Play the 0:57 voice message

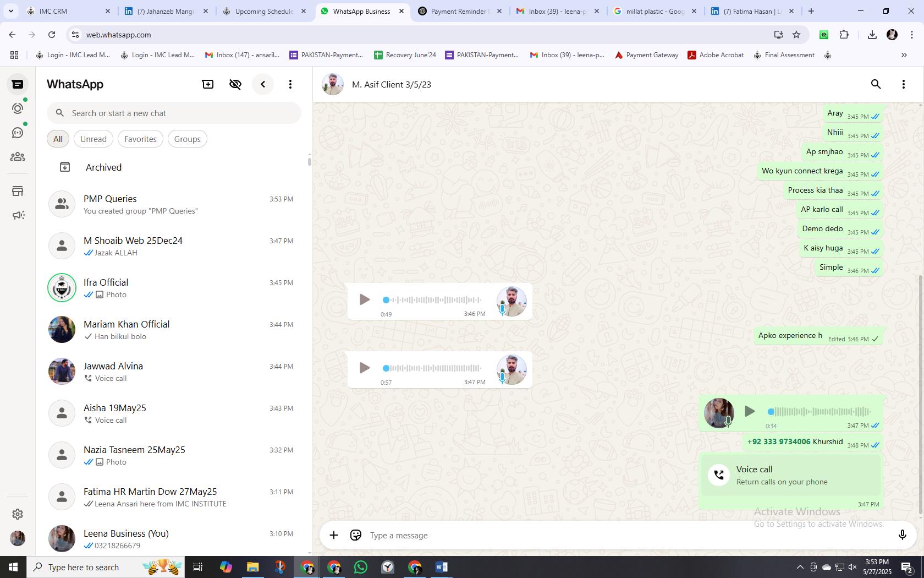(364, 368)
